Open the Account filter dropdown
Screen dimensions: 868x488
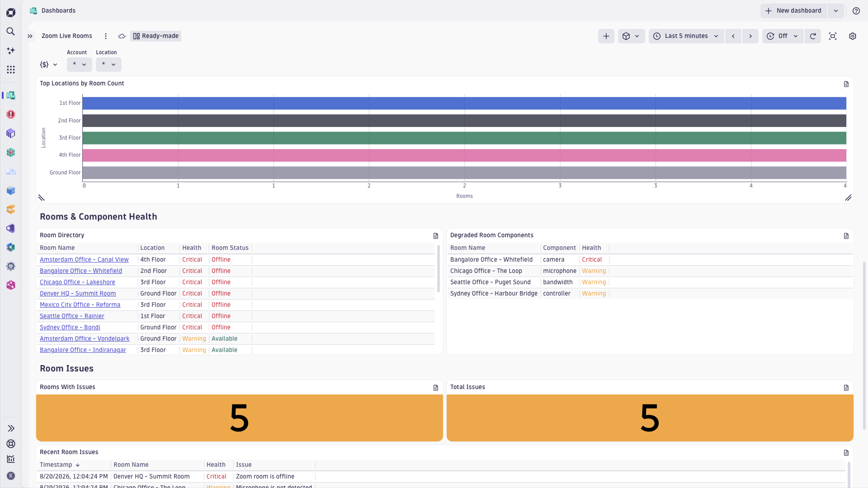80,65
